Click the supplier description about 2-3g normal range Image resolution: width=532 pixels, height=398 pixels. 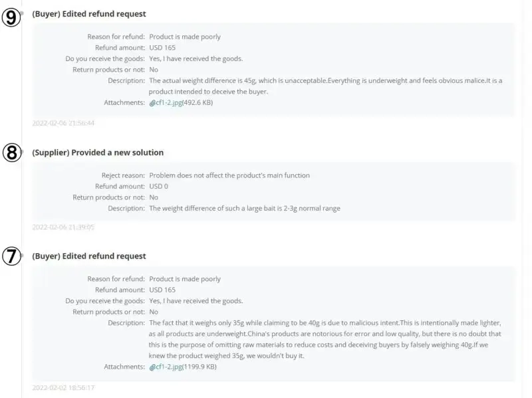244,209
